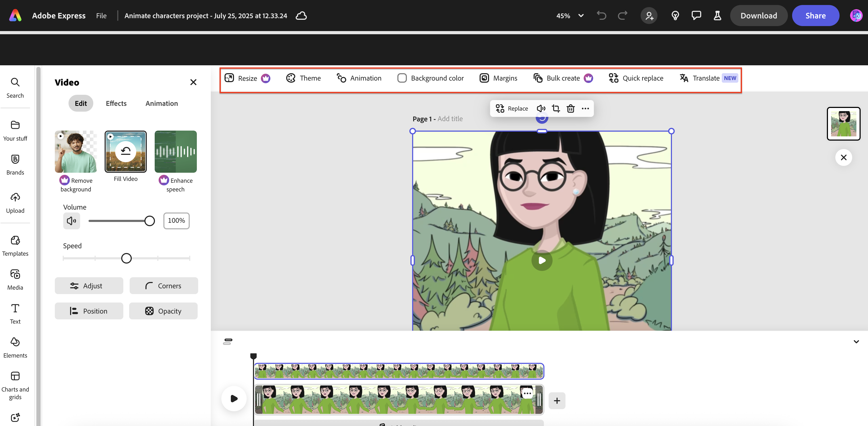Open the File menu
This screenshot has height=426, width=868.
pos(101,16)
